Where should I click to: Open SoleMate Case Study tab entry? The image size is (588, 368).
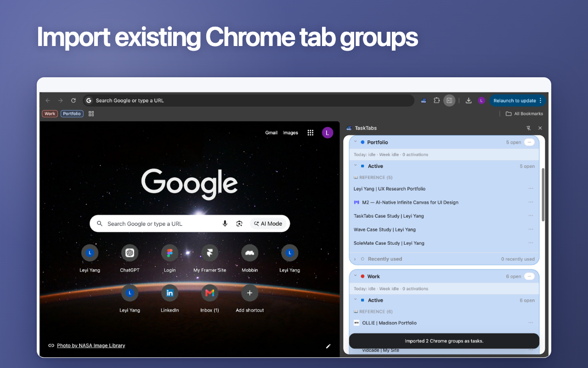[x=389, y=243]
